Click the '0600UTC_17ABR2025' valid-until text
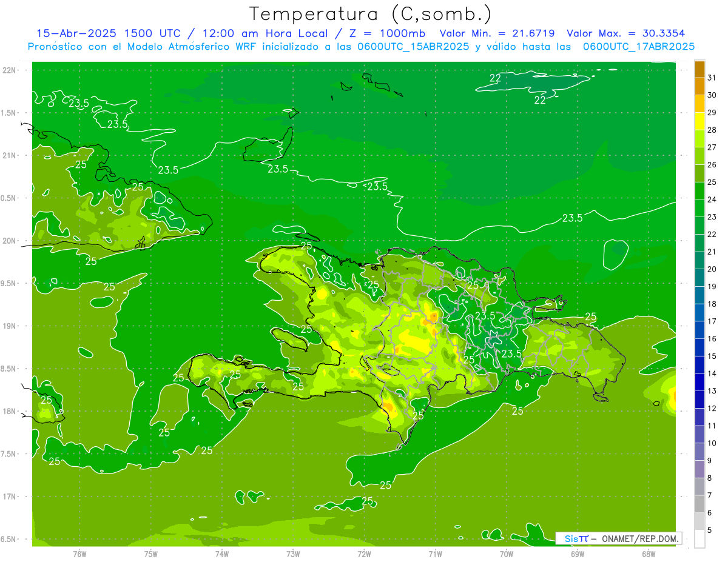The height and width of the screenshot is (562, 728). point(639,46)
